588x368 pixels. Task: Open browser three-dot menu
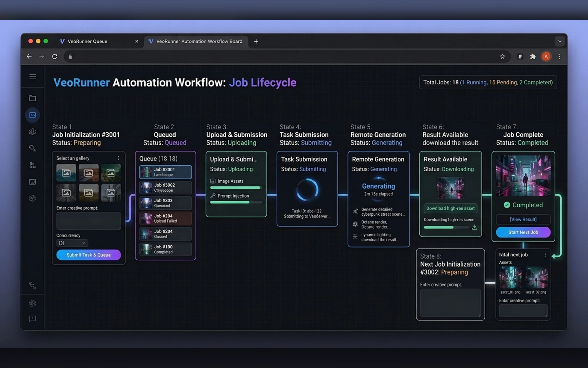click(559, 57)
